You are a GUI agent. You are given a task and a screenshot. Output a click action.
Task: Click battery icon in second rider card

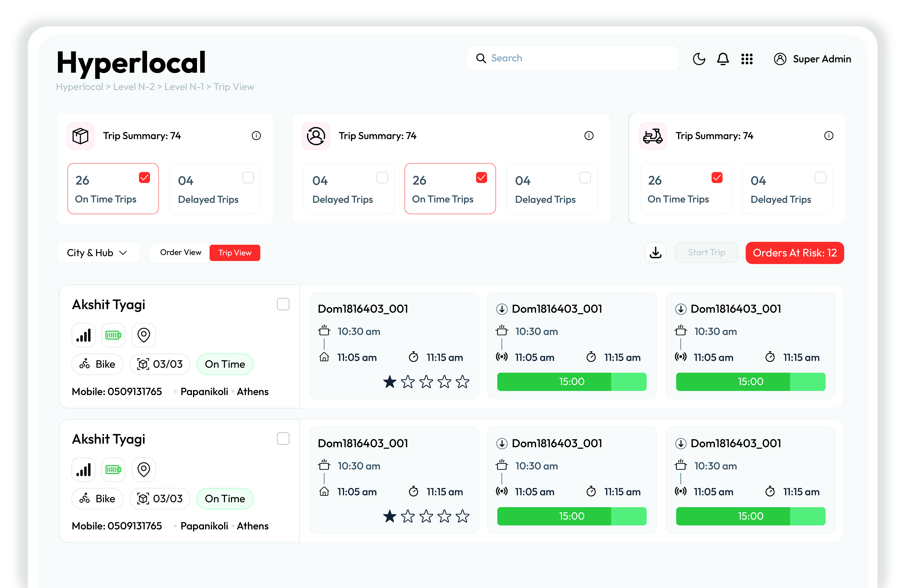113,470
